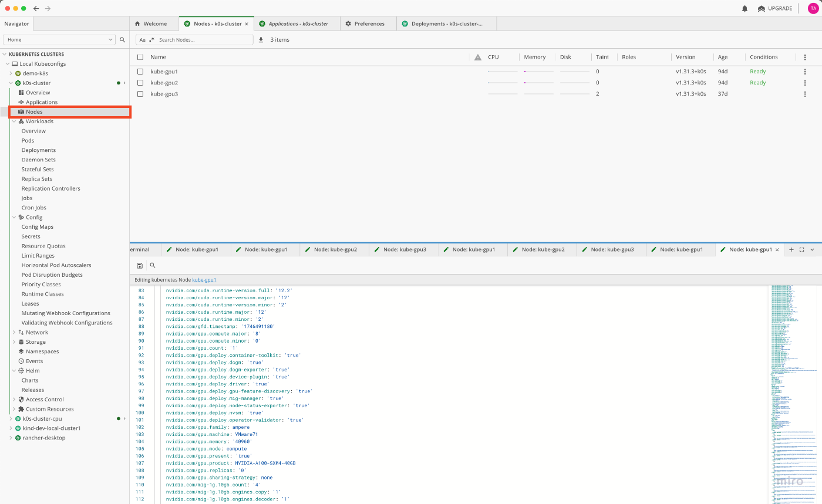Click the download nodes list icon
This screenshot has height=504, width=822.
click(261, 40)
